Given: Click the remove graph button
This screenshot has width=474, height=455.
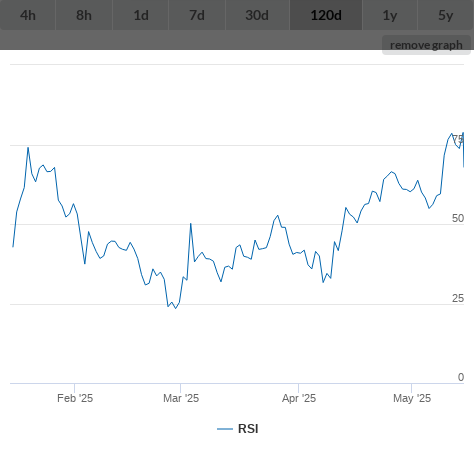Looking at the screenshot, I should coord(426,45).
